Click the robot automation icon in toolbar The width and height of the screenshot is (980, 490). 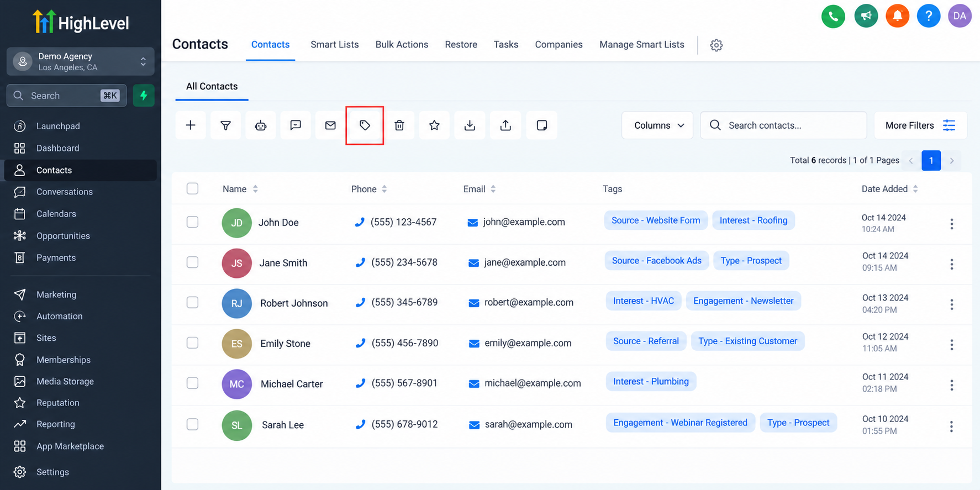261,125
